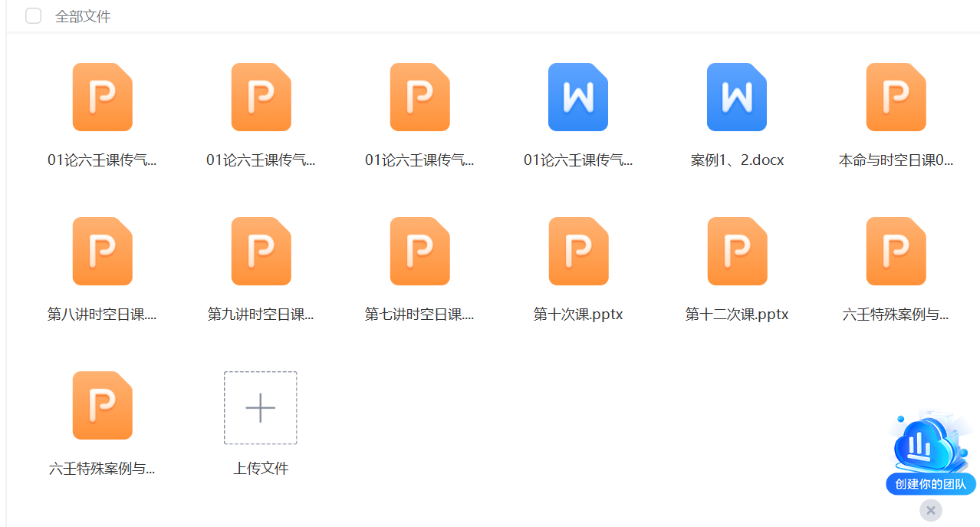Click the 全部文件 header text
Viewport: 980px width, 527px height.
pos(83,17)
